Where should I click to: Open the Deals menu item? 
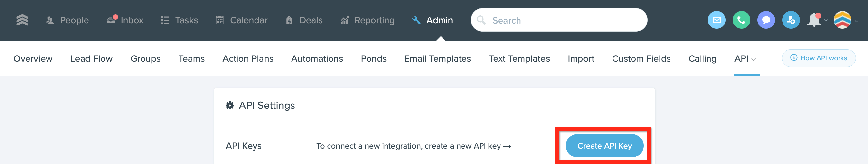click(304, 20)
